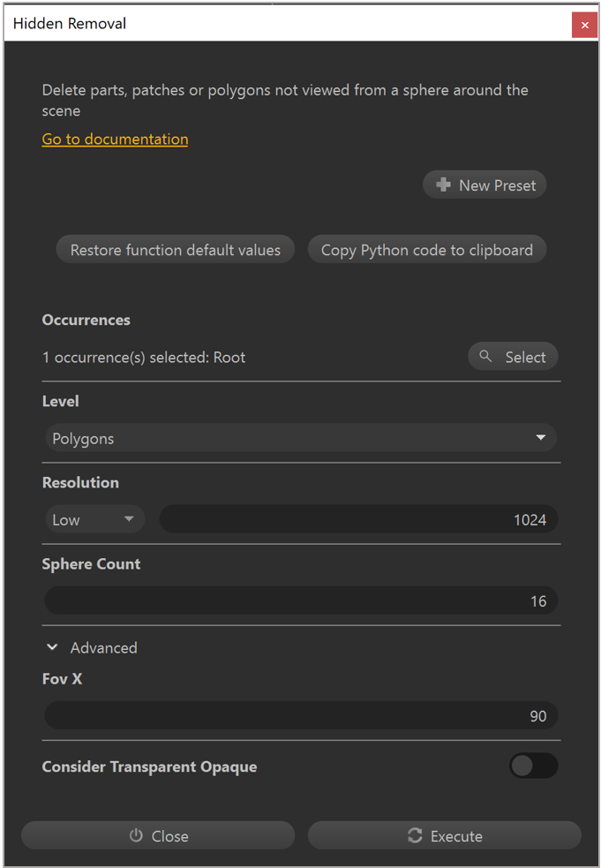Collapse the Advanced section
The width and height of the screenshot is (601, 868).
pos(53,648)
